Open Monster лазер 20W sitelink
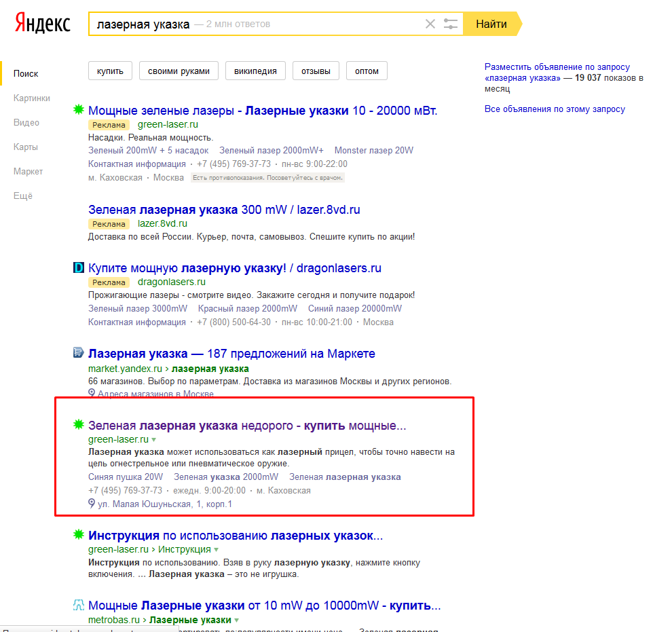 point(374,151)
